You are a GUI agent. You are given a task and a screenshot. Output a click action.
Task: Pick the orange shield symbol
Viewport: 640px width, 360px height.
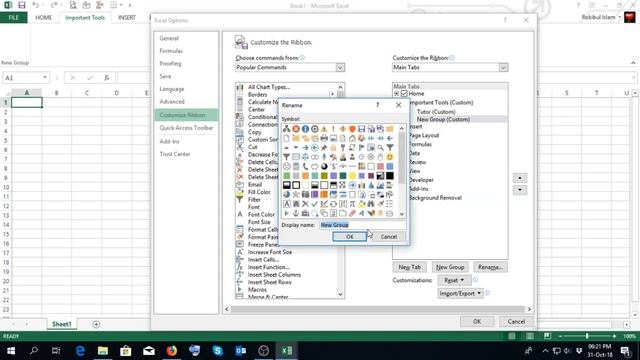[352, 129]
